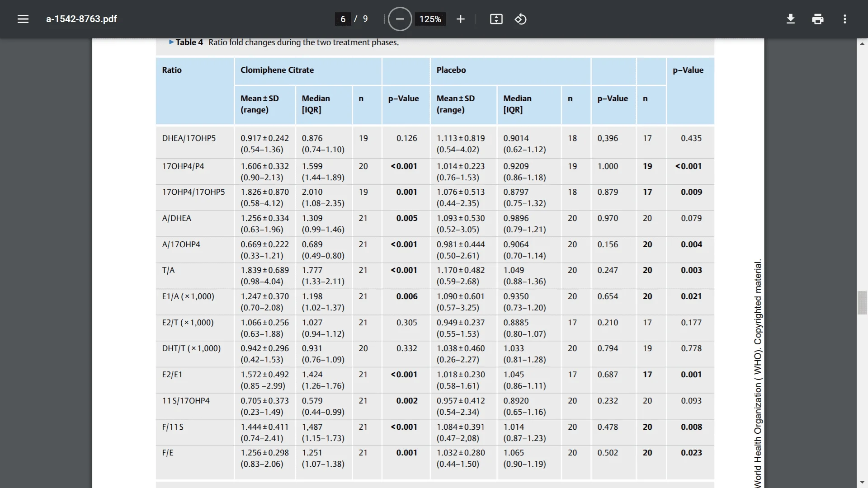Click the DHEA/17OHP5 row label

(x=189, y=138)
